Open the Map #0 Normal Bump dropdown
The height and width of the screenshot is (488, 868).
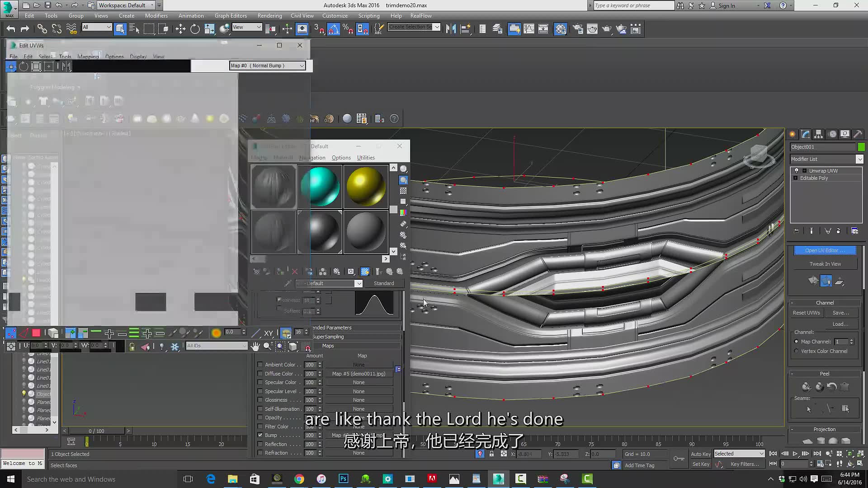click(267, 66)
